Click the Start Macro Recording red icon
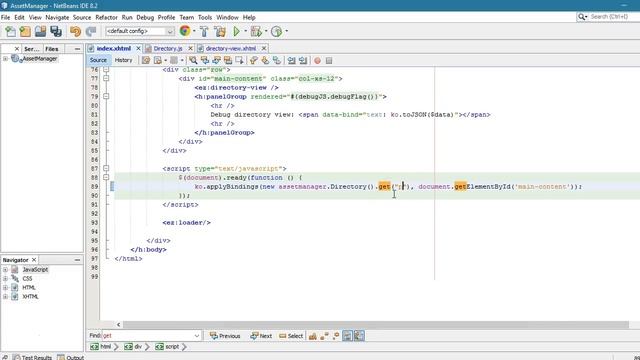The width and height of the screenshot is (640, 360). click(317, 60)
